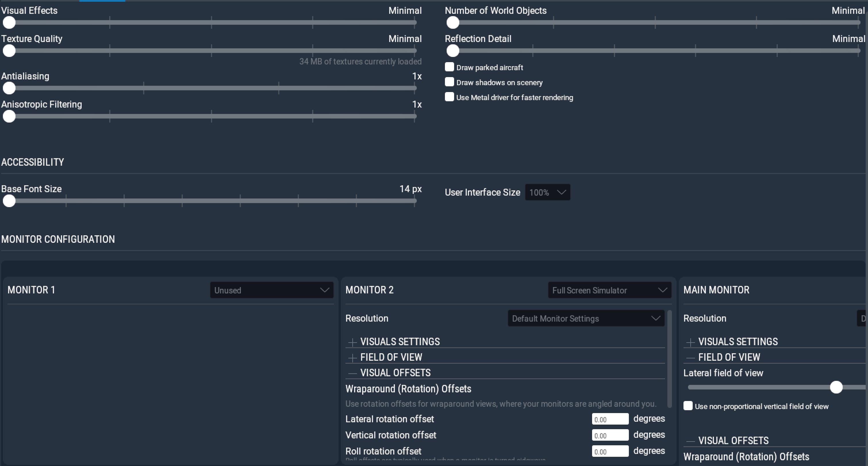Expand Main Monitor Visuals Settings plus icon

pyautogui.click(x=690, y=342)
